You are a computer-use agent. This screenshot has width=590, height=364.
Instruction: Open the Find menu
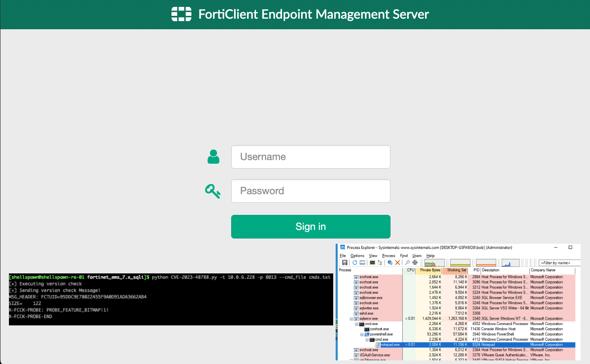(404, 255)
